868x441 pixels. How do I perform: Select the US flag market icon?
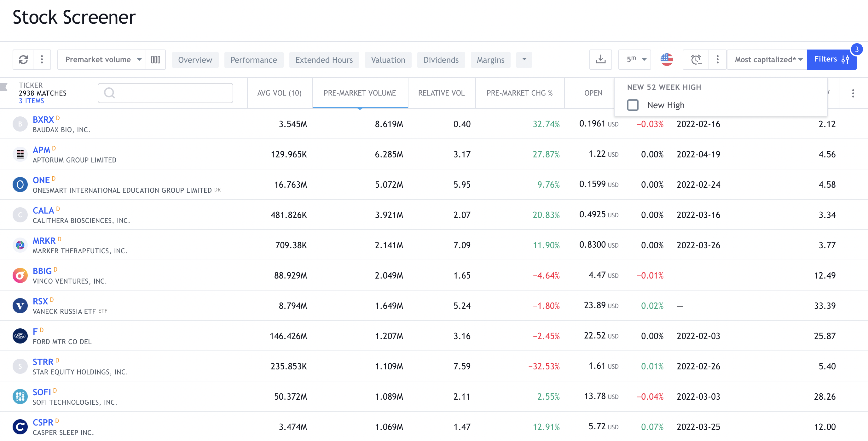coord(667,60)
